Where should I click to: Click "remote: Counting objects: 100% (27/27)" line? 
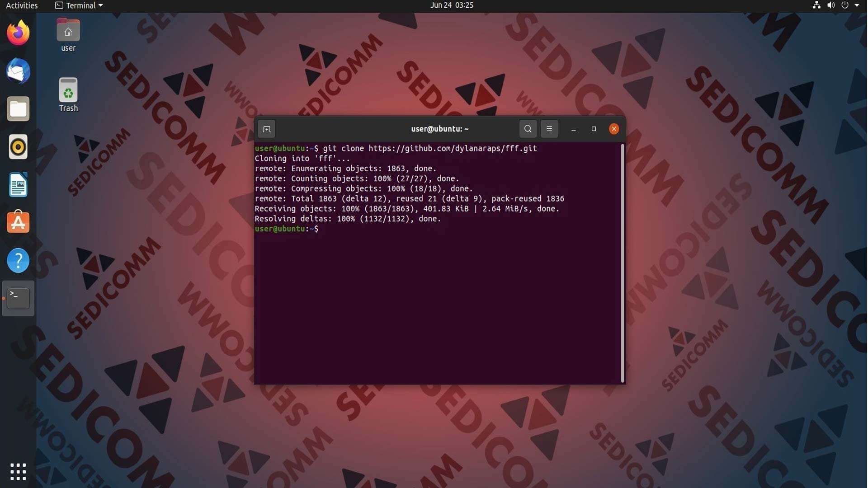357,178
